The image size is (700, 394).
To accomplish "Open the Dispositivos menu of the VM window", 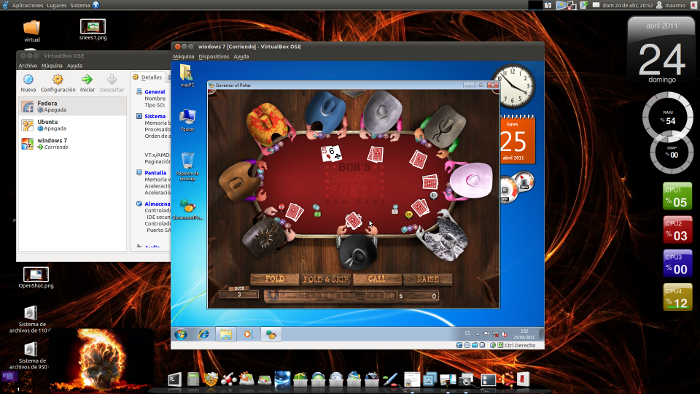I will [x=214, y=57].
